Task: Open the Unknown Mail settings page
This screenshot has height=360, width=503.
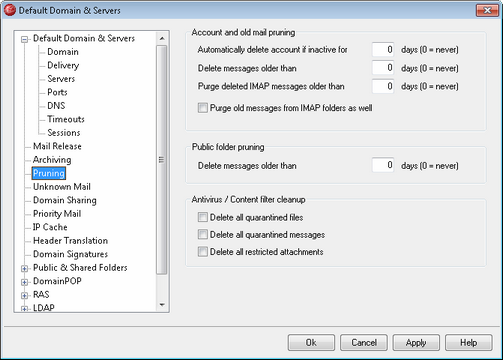Action: tap(62, 187)
